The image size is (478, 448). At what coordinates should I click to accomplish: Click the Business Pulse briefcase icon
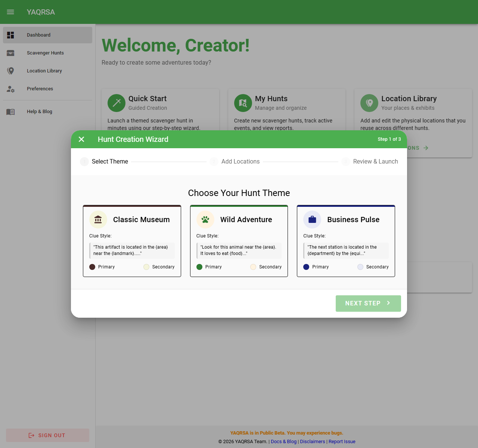pyautogui.click(x=312, y=220)
